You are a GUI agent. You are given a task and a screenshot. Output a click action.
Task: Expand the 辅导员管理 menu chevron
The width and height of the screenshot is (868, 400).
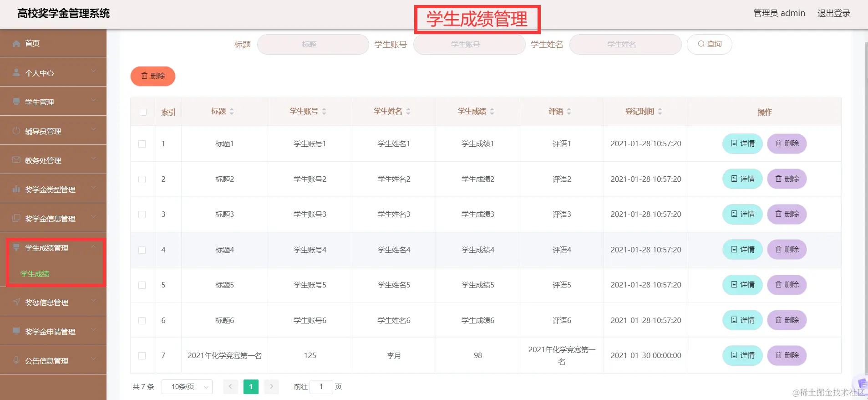click(x=93, y=130)
